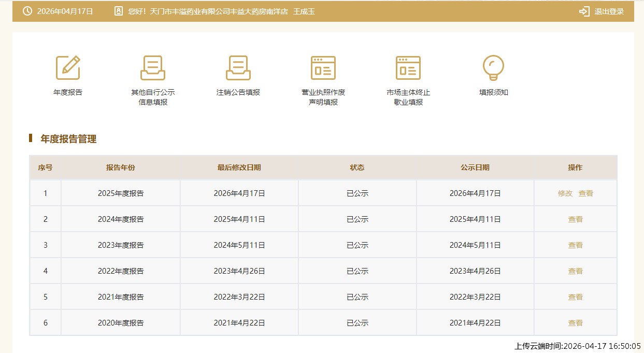Open 查看 for the 2023年度报告
This screenshot has height=353, width=644.
[576, 245]
